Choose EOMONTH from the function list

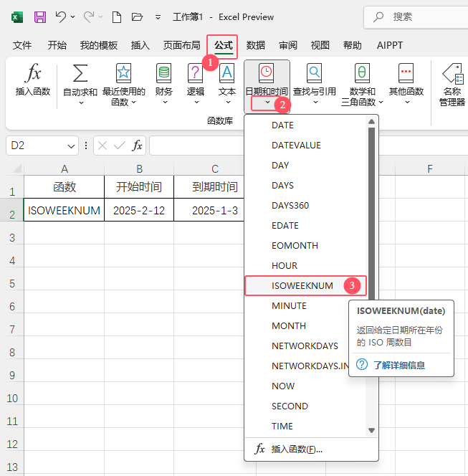point(306,246)
